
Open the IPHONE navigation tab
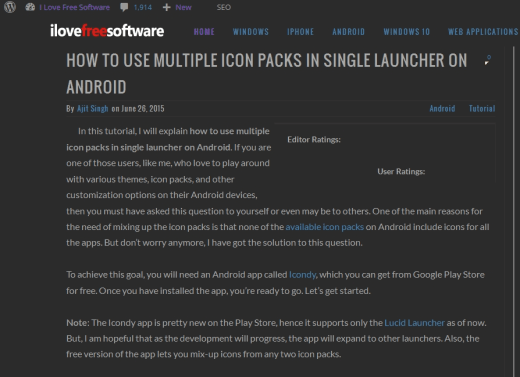300,32
